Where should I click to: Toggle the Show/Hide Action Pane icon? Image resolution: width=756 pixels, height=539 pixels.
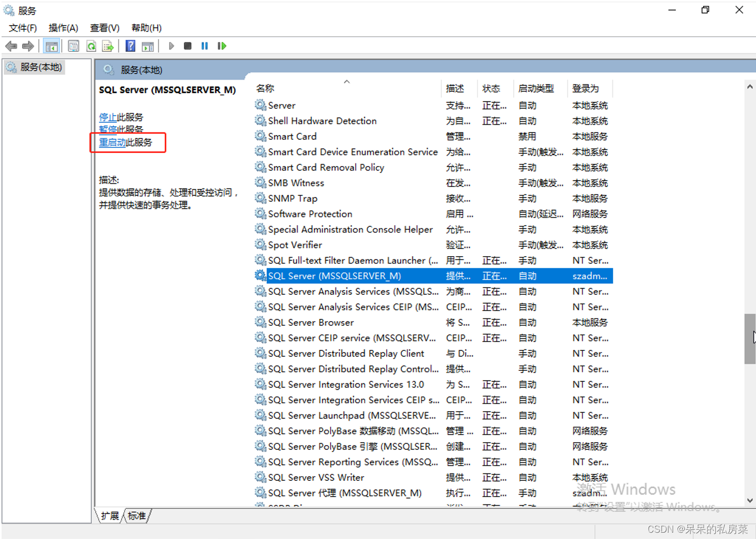148,46
